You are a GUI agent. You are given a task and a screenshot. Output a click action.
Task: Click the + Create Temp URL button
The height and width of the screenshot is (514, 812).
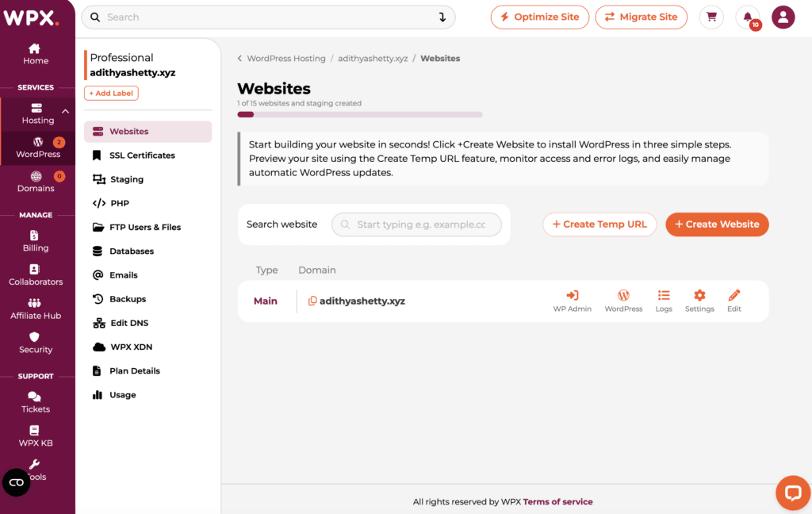click(x=599, y=224)
